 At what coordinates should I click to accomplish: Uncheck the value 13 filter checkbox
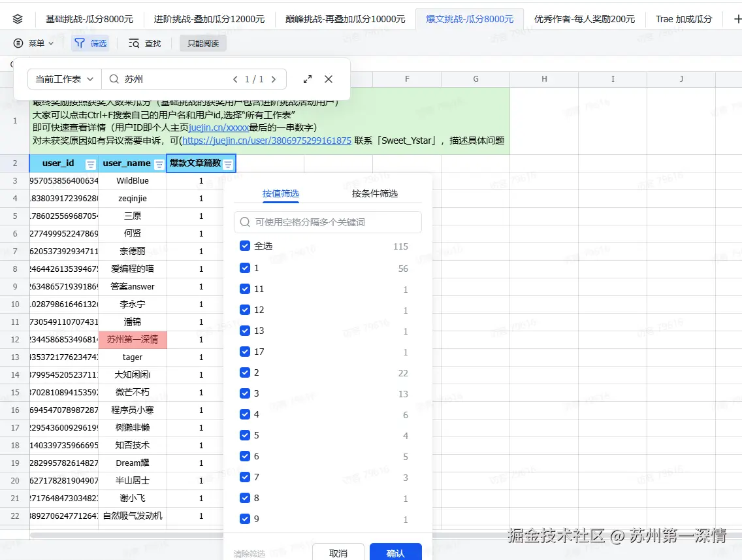tap(245, 331)
